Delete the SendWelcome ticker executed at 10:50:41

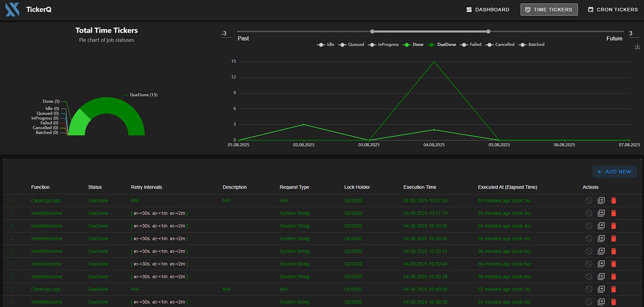coord(613,251)
